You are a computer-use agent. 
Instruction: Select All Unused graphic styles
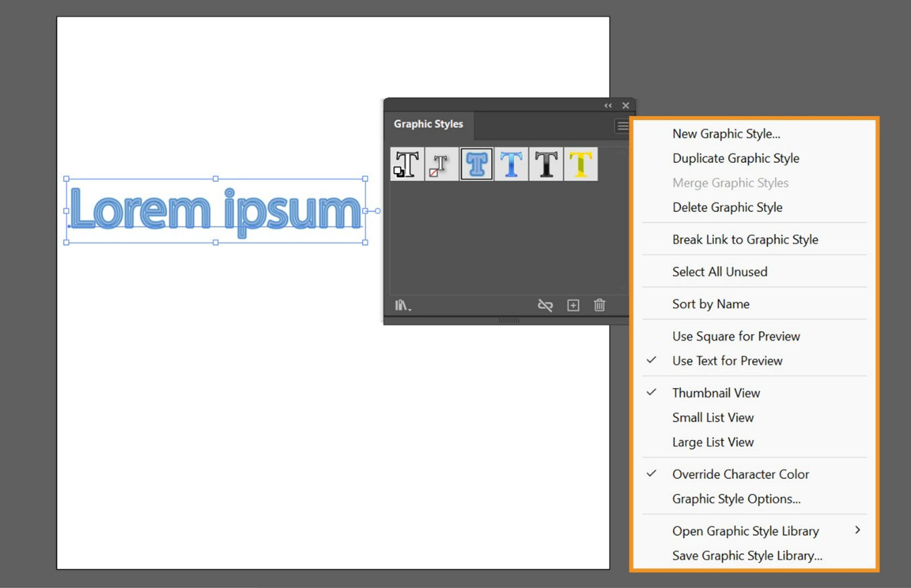tap(719, 272)
